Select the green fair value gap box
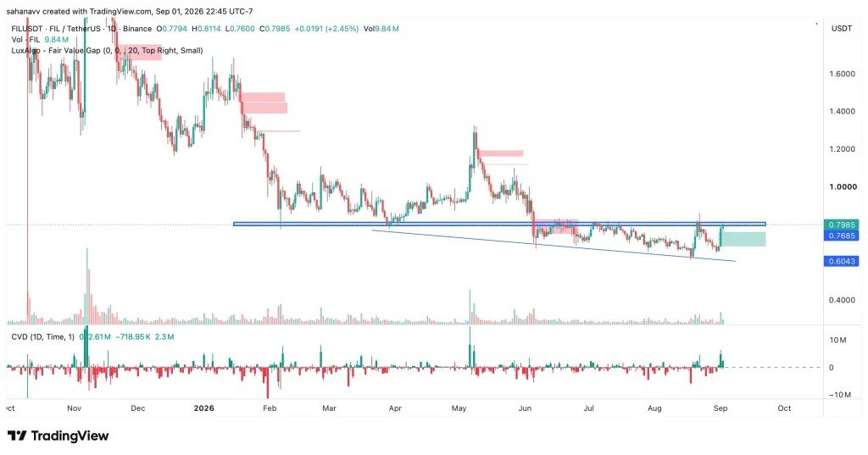868x455 pixels. (x=744, y=239)
